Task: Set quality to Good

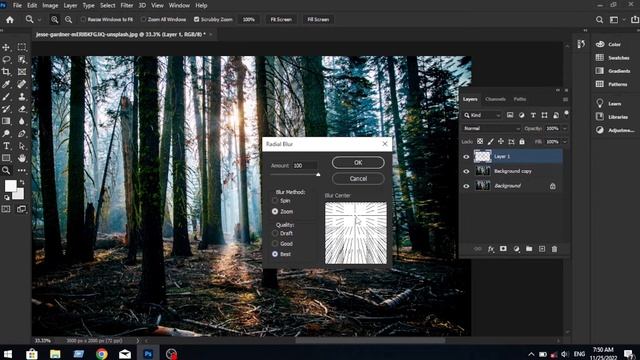Action: (x=275, y=243)
